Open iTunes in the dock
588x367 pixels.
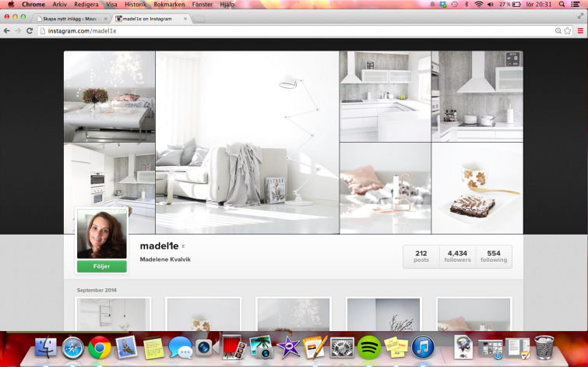pyautogui.click(x=423, y=348)
